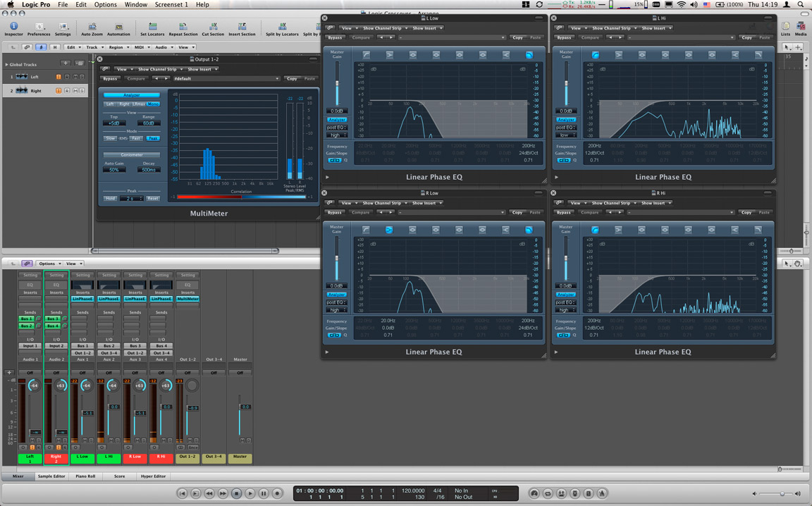Viewport: 812px width, 506px height.
Task: Click the Settings toolbar icon
Action: click(x=63, y=29)
